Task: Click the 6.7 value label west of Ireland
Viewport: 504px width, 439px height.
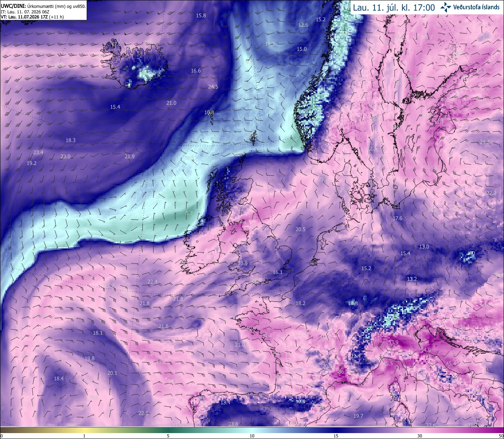Action: (x=189, y=213)
